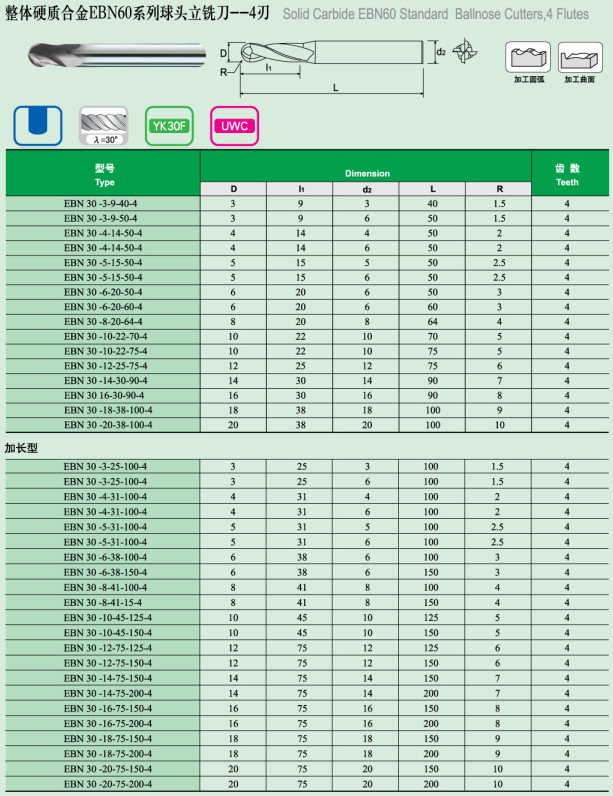The height and width of the screenshot is (796, 613).
Task: Select row EBN 30 -10-45-150-4
Action: [x=307, y=633]
